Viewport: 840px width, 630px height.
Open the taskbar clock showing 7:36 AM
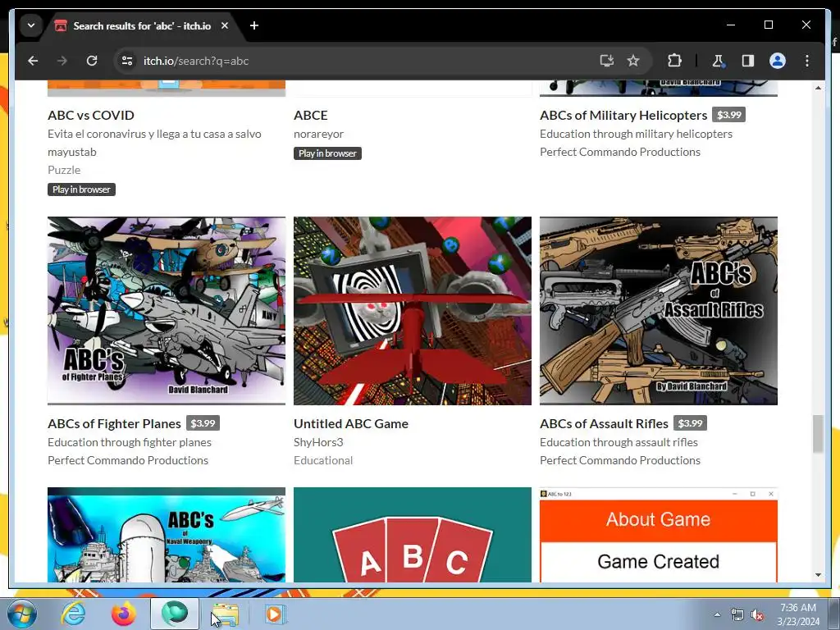pyautogui.click(x=798, y=614)
